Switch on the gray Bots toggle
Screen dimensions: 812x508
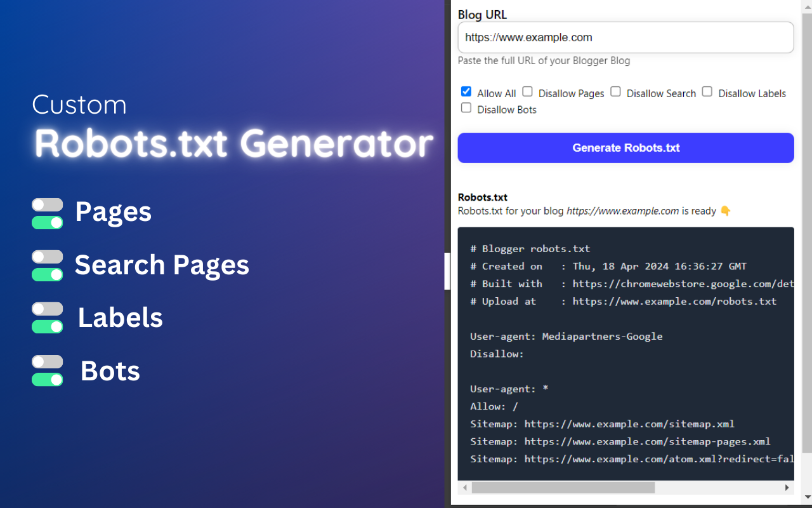tap(47, 363)
